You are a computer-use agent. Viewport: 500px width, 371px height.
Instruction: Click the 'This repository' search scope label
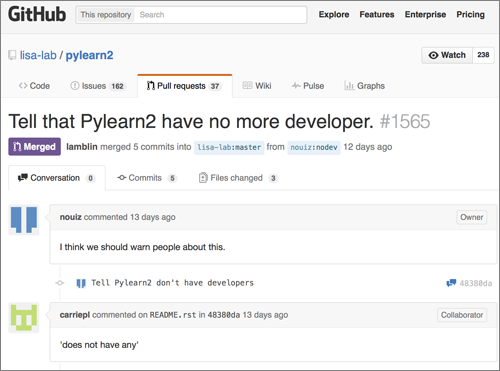pos(106,15)
